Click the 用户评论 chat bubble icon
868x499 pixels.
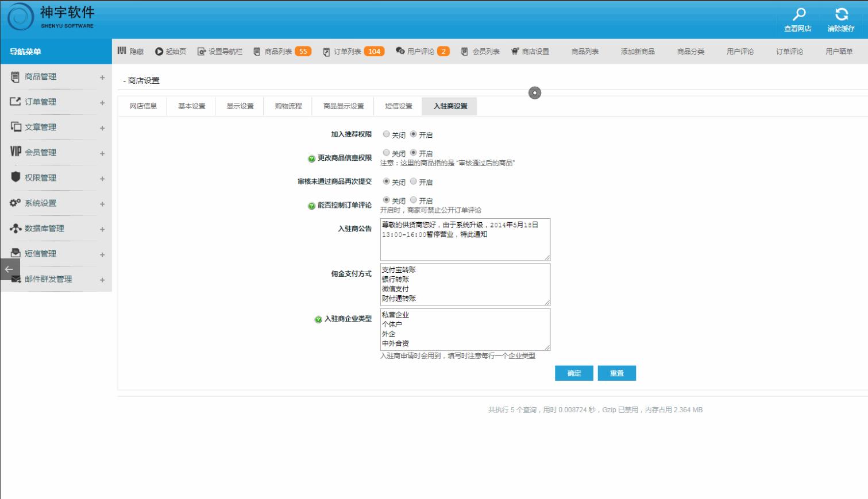pyautogui.click(x=400, y=51)
